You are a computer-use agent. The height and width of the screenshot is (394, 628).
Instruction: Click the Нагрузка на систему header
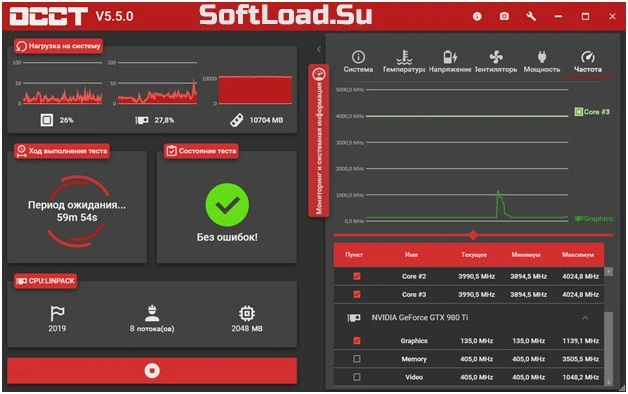click(x=58, y=46)
